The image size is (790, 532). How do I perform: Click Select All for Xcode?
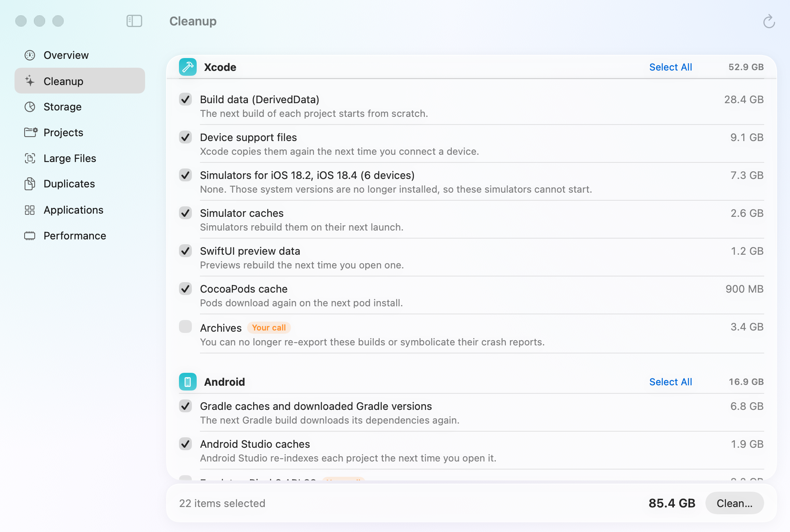[x=671, y=67]
